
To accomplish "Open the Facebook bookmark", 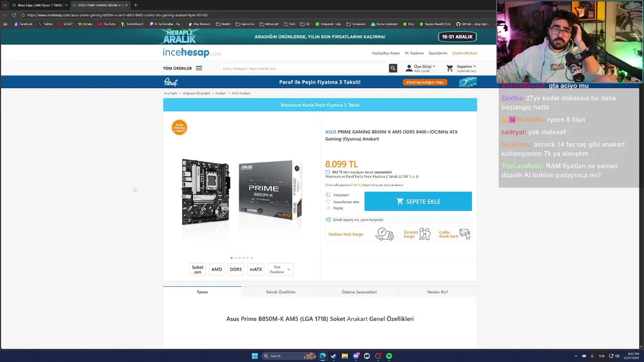I will click(23, 24).
